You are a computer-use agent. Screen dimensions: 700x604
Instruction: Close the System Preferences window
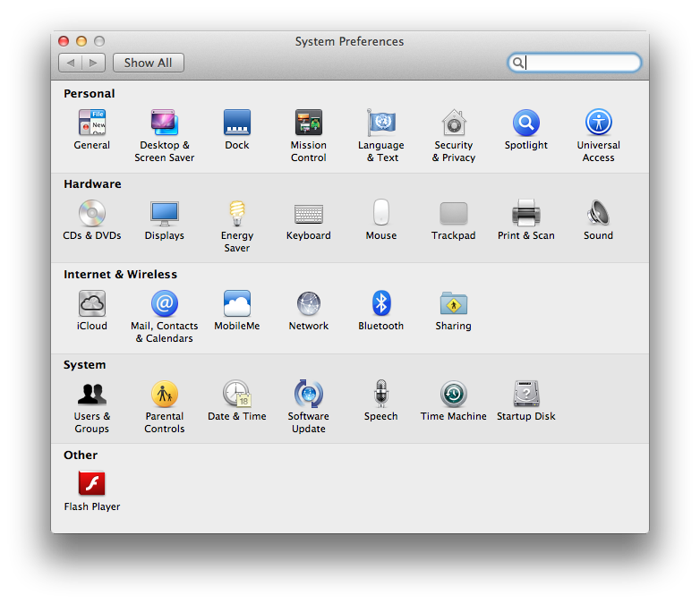tap(64, 41)
